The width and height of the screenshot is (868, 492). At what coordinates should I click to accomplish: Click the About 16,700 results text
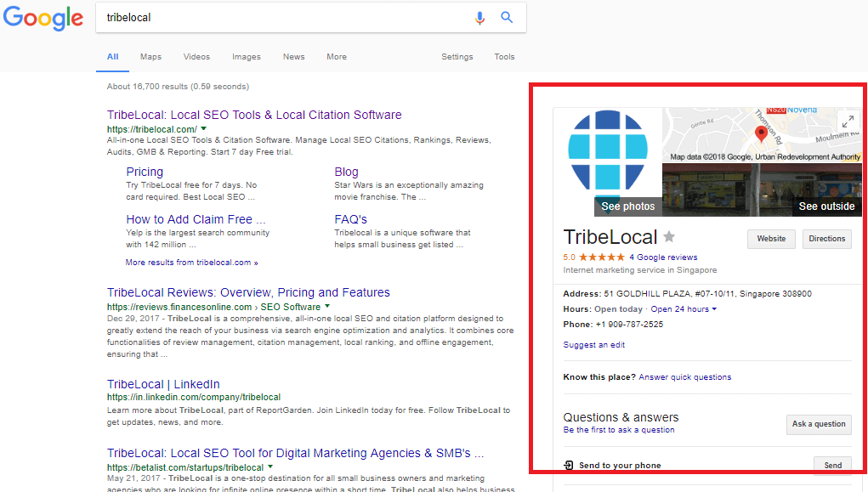click(178, 87)
